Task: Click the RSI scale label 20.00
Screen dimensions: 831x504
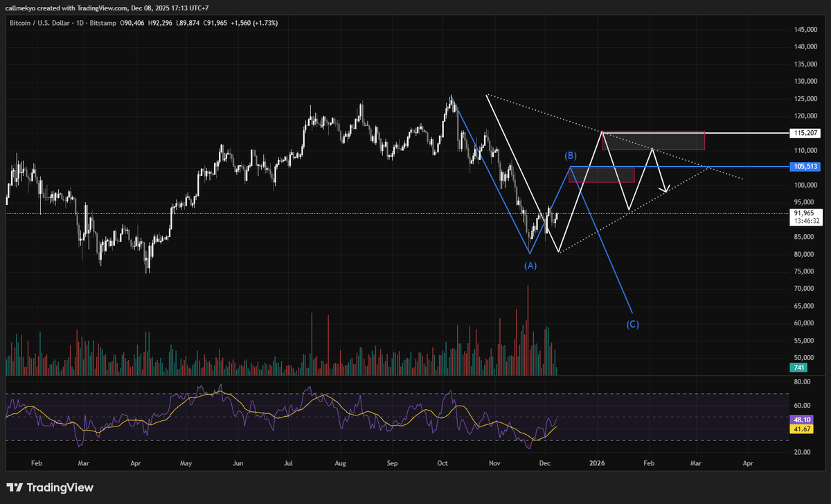Action: [802, 452]
